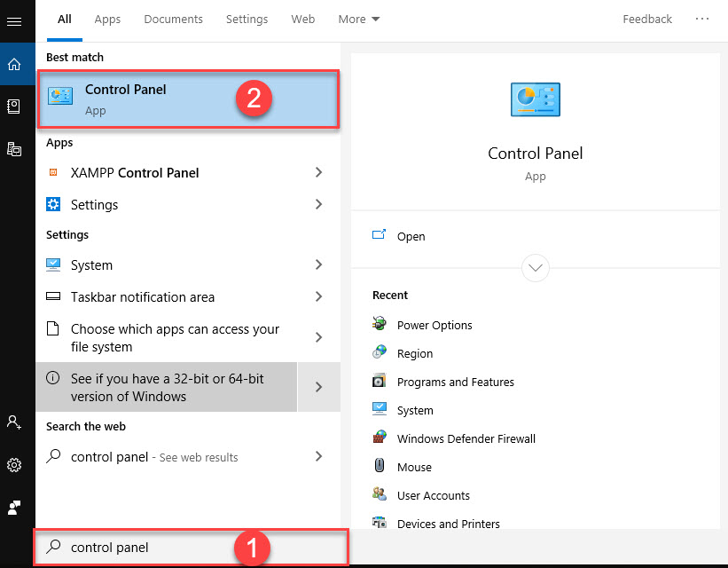Expand the Settings app result arrow
This screenshot has width=728, height=568.
coord(318,204)
